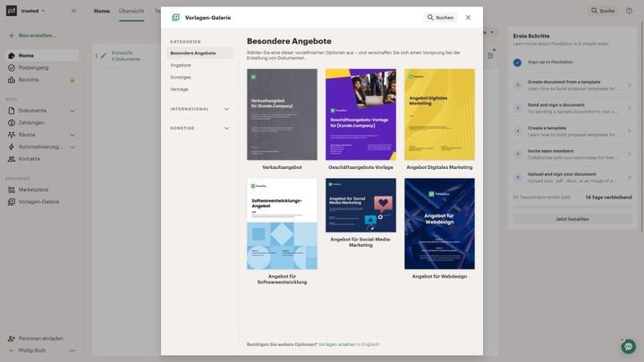Click Neu erstellen button

[x=32, y=36]
